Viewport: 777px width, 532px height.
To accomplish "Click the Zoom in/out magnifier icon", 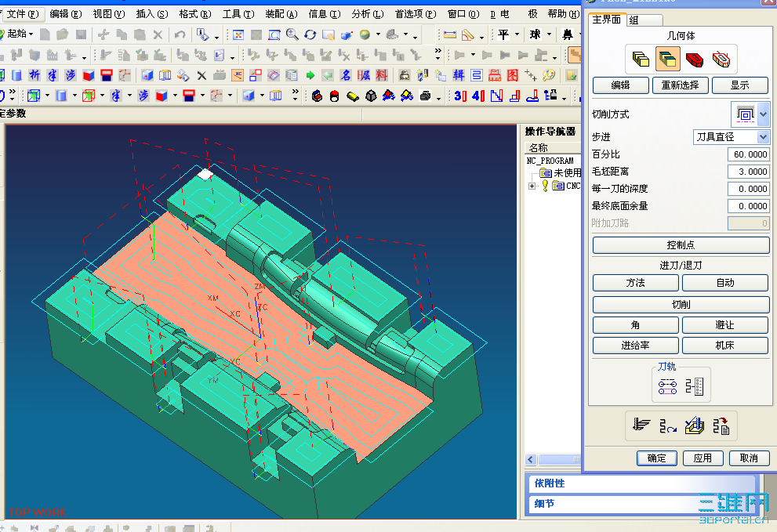I will point(292,34).
